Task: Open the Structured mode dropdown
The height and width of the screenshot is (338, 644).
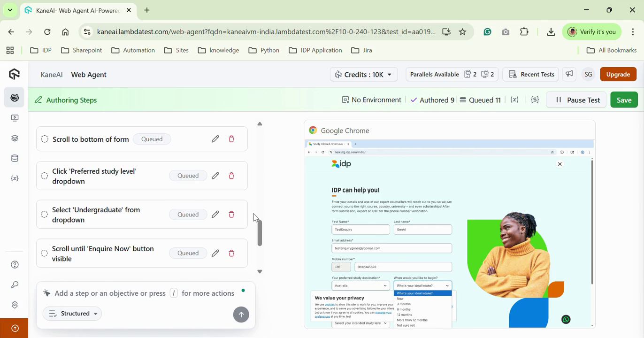Action: coord(73,314)
